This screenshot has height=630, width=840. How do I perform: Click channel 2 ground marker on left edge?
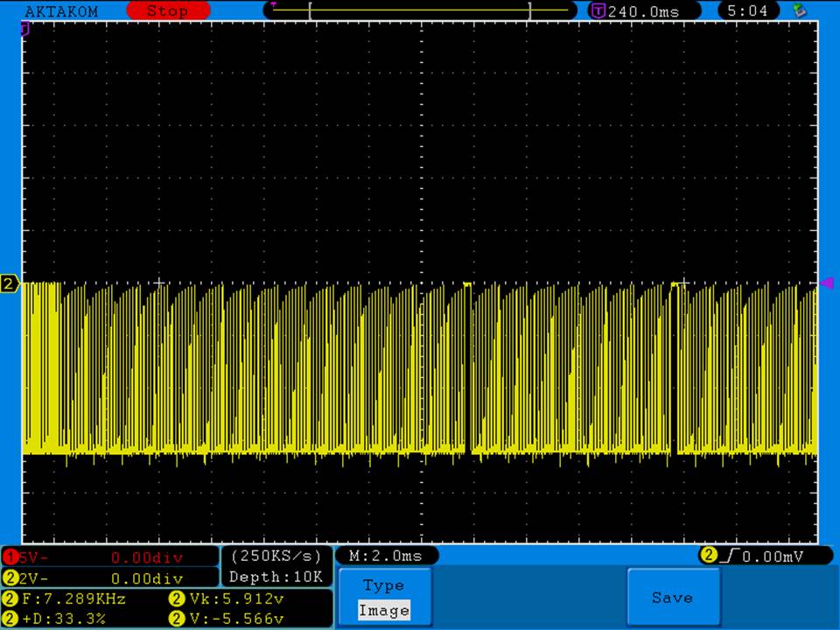pos(10,283)
